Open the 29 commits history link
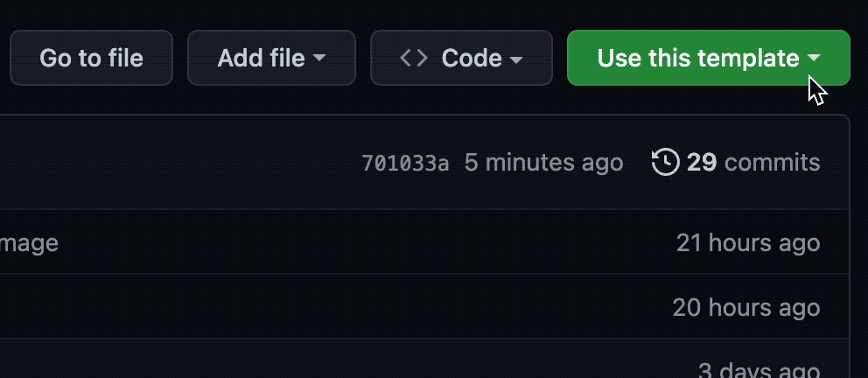Screen dimensions: 868x378 tap(736, 163)
